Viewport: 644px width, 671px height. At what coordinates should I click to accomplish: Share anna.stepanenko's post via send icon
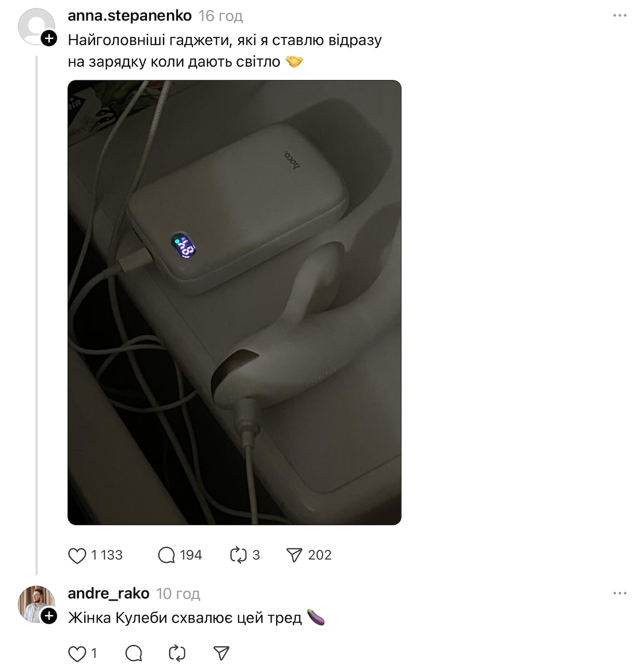point(294,556)
